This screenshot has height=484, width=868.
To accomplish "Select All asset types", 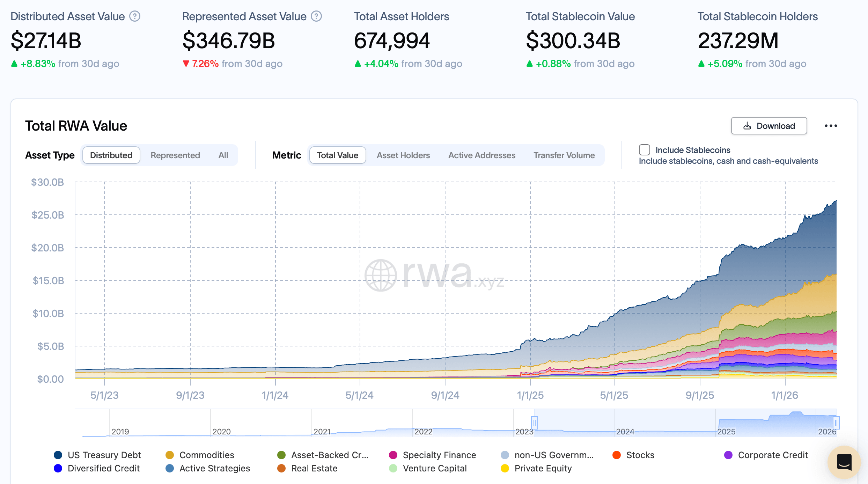I will point(223,155).
